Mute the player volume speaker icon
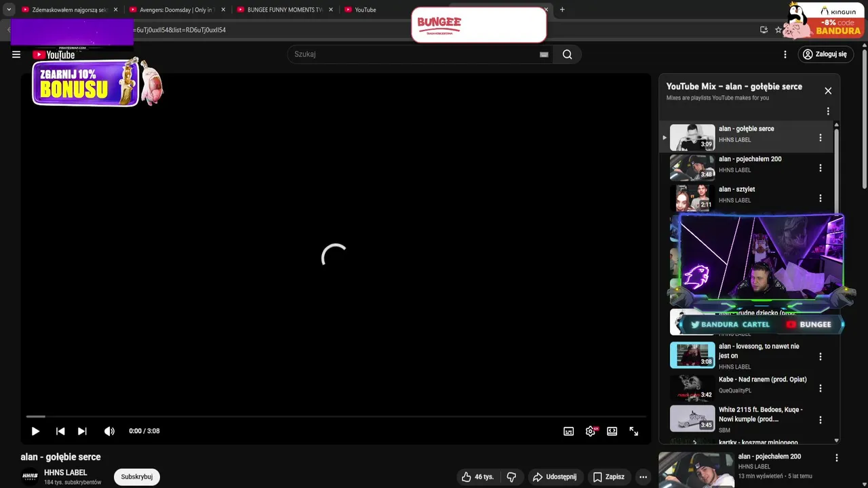The height and width of the screenshot is (488, 868). click(109, 431)
